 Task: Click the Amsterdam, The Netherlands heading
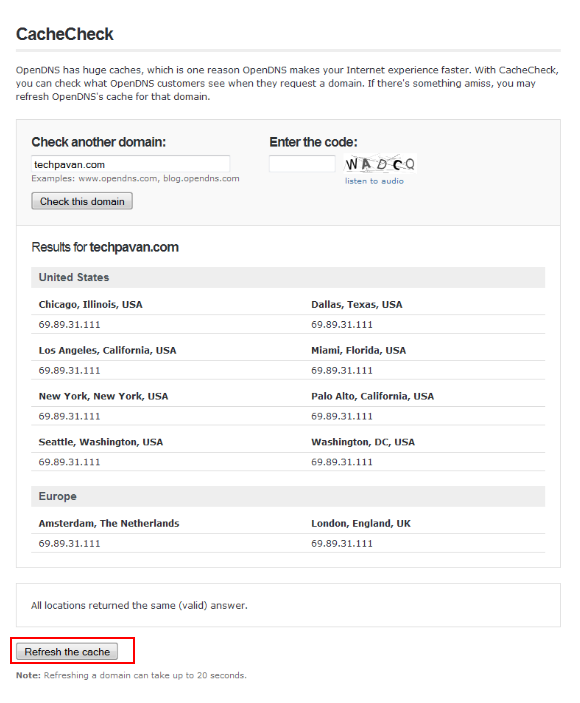[109, 523]
